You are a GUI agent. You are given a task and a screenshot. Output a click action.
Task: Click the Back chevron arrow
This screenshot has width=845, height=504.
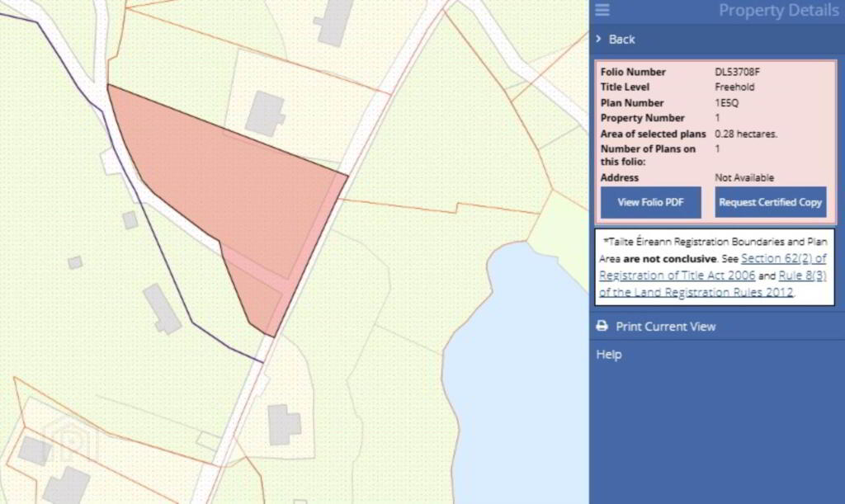pyautogui.click(x=598, y=39)
